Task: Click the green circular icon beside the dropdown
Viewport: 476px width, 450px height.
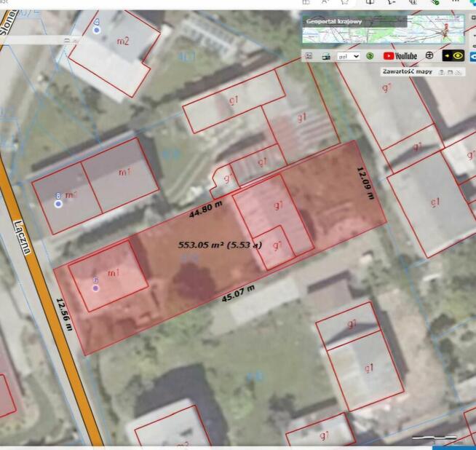Action: [x=370, y=55]
